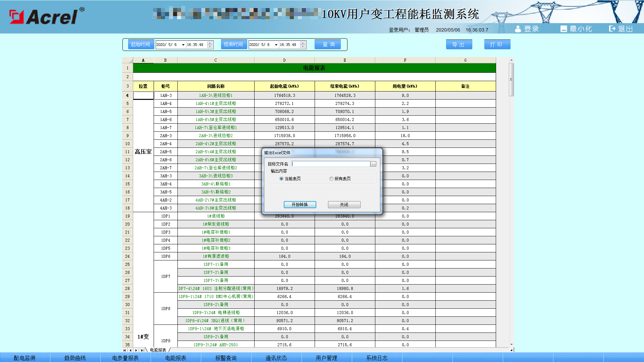Screen dimensions: 644x362
Task: Click the next sheet arrow
Action: (136, 350)
